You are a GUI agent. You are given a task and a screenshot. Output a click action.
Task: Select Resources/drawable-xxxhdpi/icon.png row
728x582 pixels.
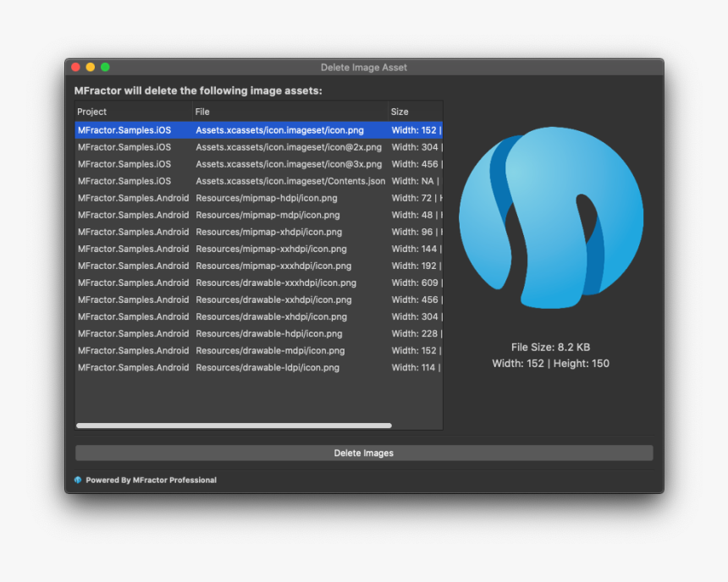(258, 283)
